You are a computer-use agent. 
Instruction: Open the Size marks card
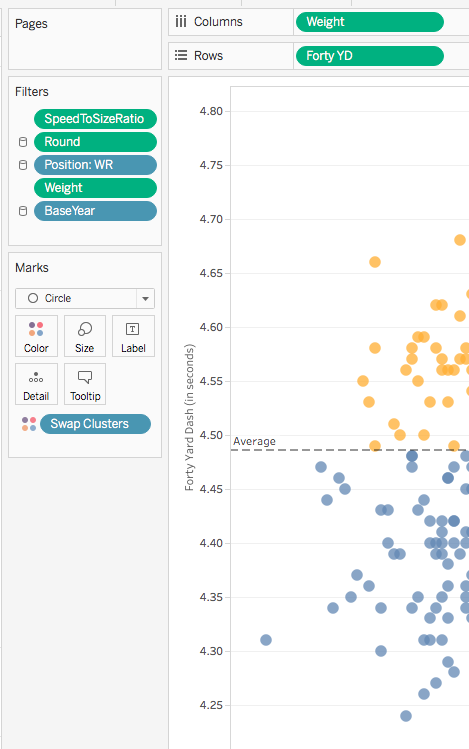pyautogui.click(x=85, y=336)
